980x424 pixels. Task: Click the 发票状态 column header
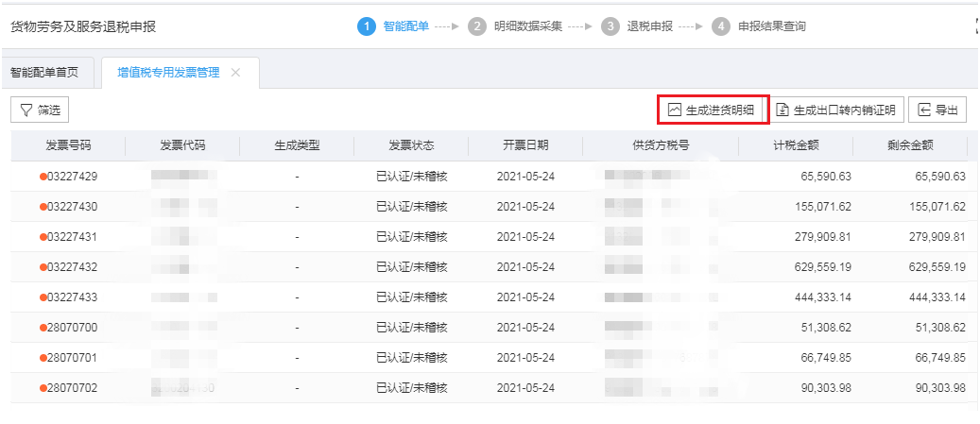[411, 145]
